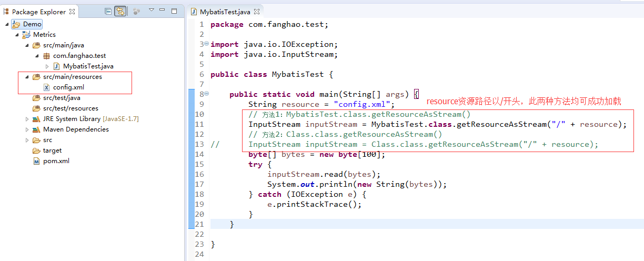This screenshot has width=644, height=261.
Task: Fold the main method at line 8
Action: pyautogui.click(x=206, y=94)
